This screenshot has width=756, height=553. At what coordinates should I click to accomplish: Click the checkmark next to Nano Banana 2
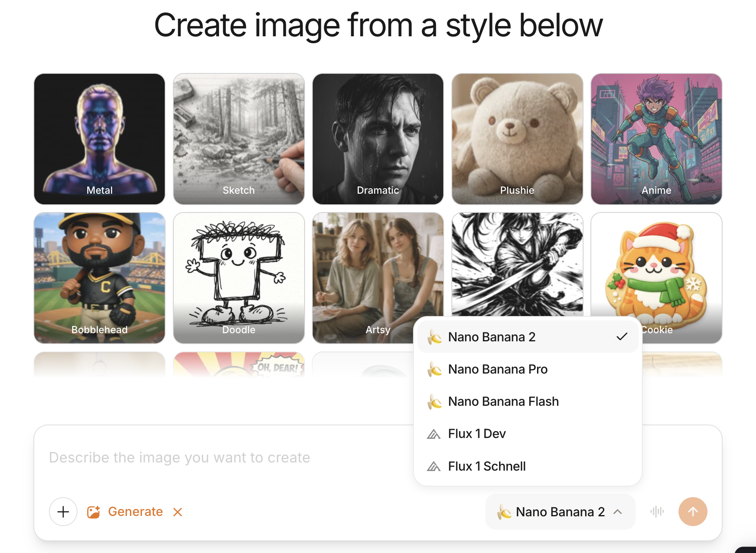coord(622,337)
